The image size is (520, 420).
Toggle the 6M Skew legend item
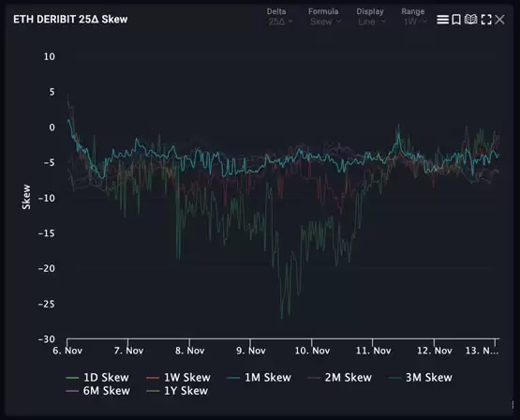97,391
